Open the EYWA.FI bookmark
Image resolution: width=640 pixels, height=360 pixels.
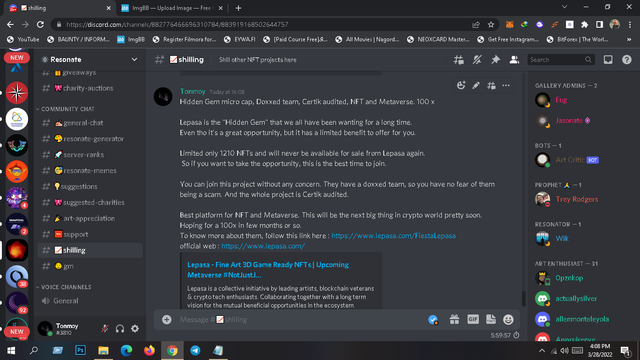pos(240,39)
